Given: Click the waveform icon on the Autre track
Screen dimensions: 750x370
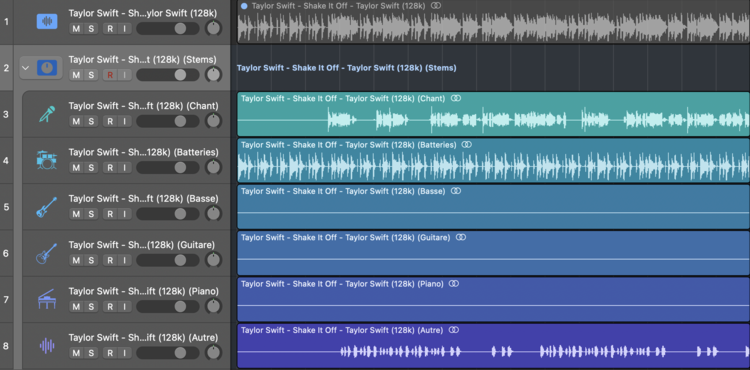Looking at the screenshot, I should [47, 346].
